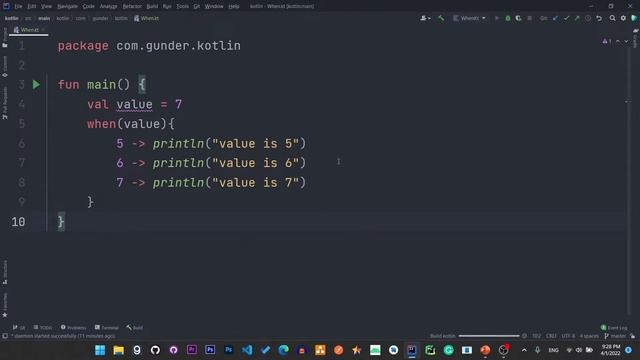Go to next highlighted problem arrow
Screen dimensions: 640x360
(x=626, y=41)
